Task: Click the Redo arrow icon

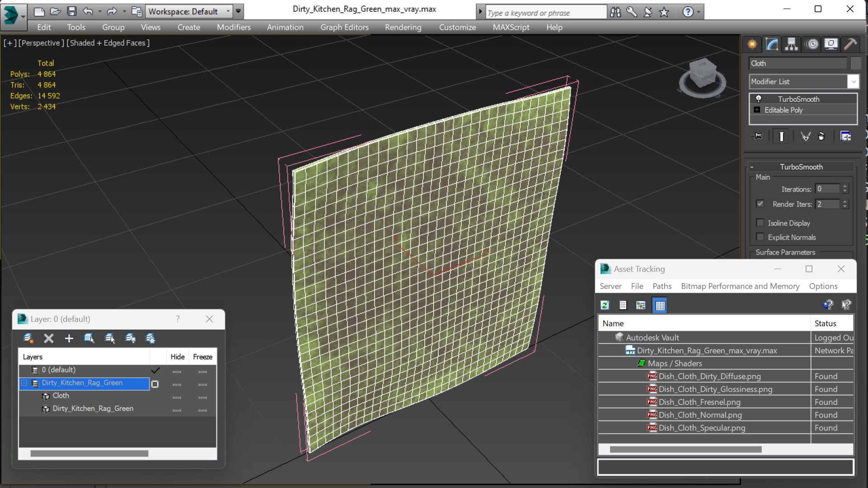Action: coord(112,11)
